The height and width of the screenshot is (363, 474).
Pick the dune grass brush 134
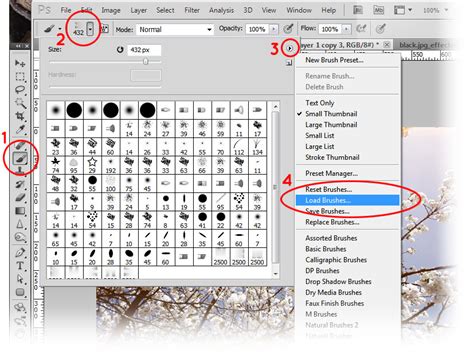(x=257, y=147)
